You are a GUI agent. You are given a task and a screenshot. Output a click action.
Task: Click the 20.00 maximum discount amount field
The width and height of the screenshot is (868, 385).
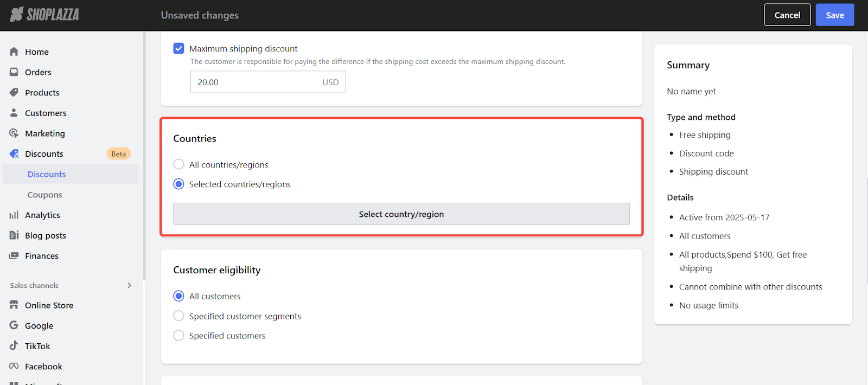(268, 82)
